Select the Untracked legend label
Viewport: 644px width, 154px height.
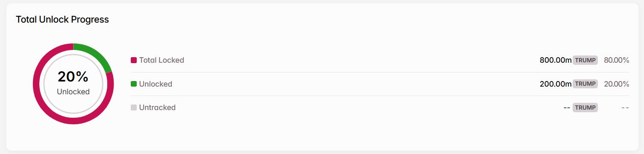coord(157,108)
